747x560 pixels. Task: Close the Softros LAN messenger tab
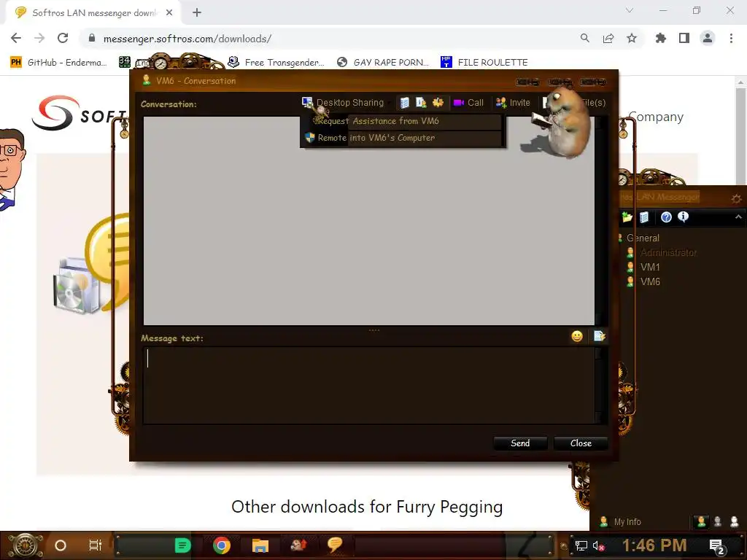169,13
